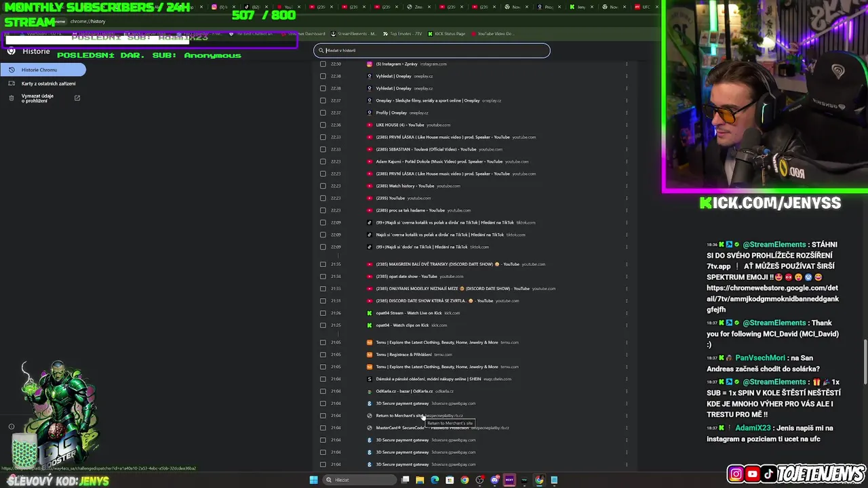Open three-dot menu for Instagram Zprávy entry
This screenshot has width=868, height=488.
(x=627, y=64)
